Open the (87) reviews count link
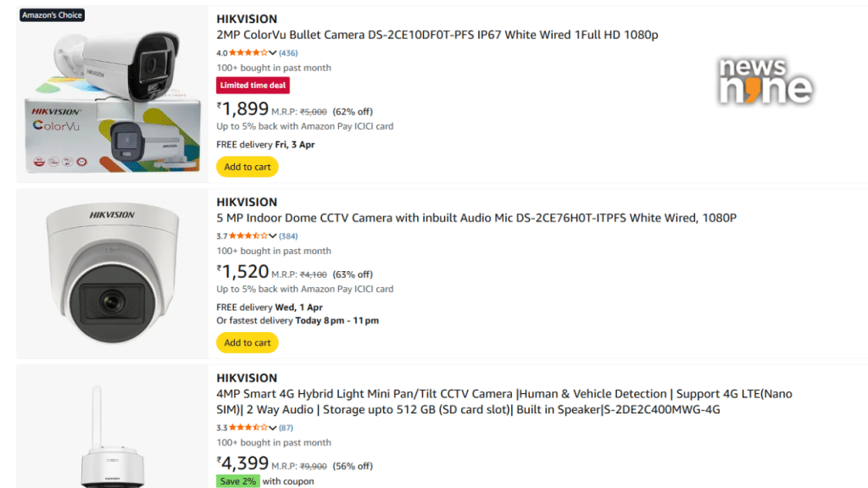868x488 pixels. (285, 427)
